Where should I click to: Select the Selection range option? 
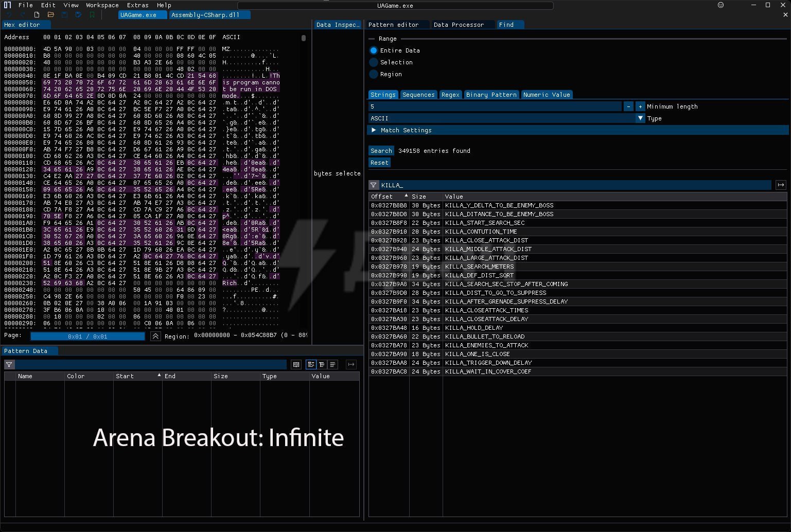(x=391, y=62)
